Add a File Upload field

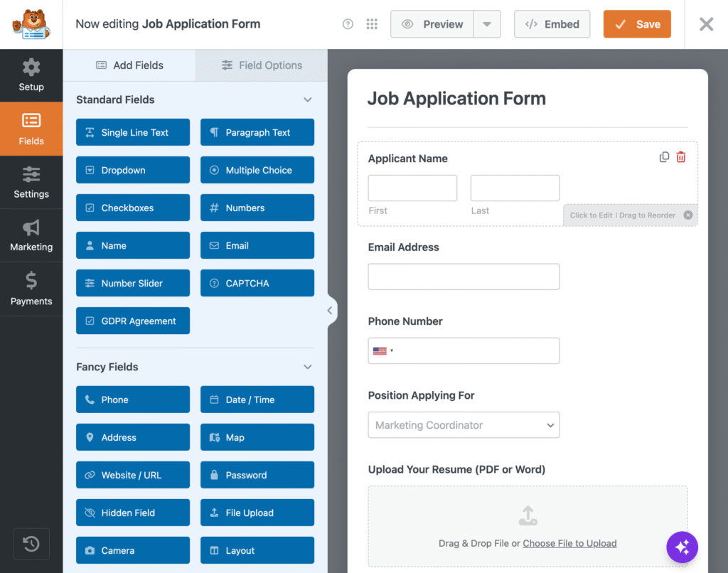[257, 513]
